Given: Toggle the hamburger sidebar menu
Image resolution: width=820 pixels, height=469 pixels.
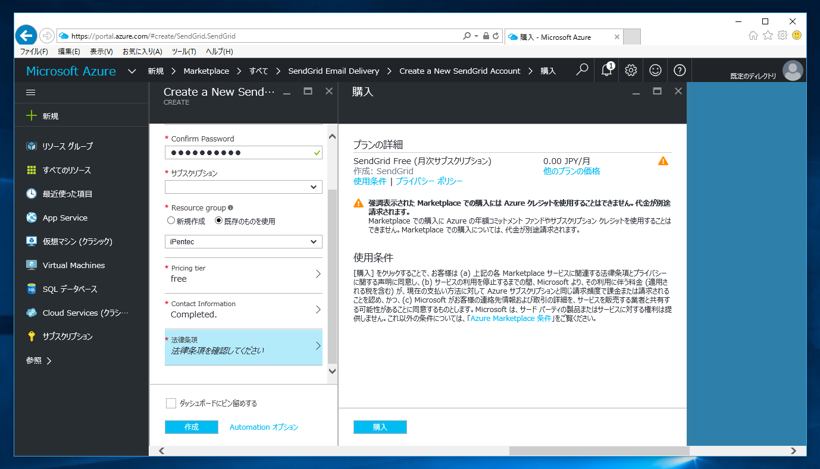Looking at the screenshot, I should pyautogui.click(x=30, y=93).
